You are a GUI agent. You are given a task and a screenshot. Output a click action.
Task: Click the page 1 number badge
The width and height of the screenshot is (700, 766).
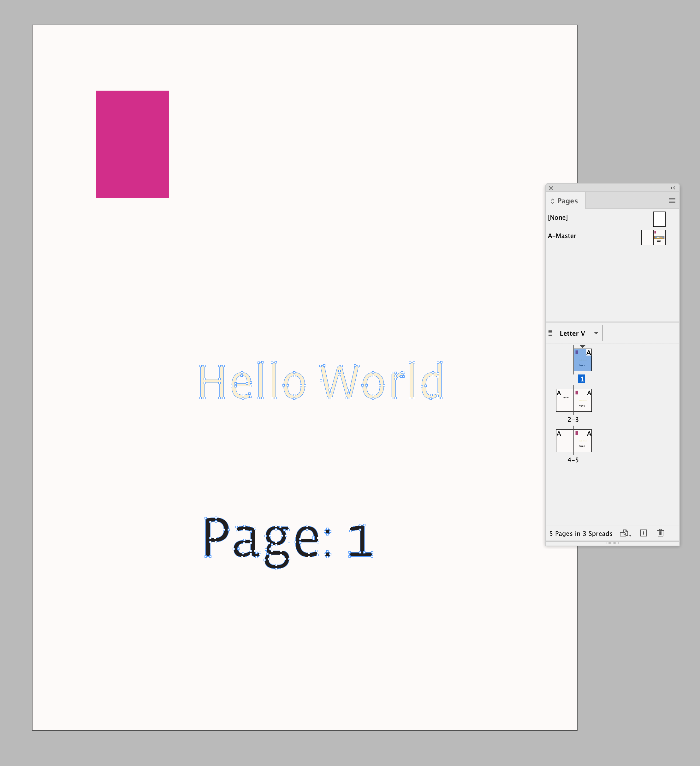tap(582, 379)
